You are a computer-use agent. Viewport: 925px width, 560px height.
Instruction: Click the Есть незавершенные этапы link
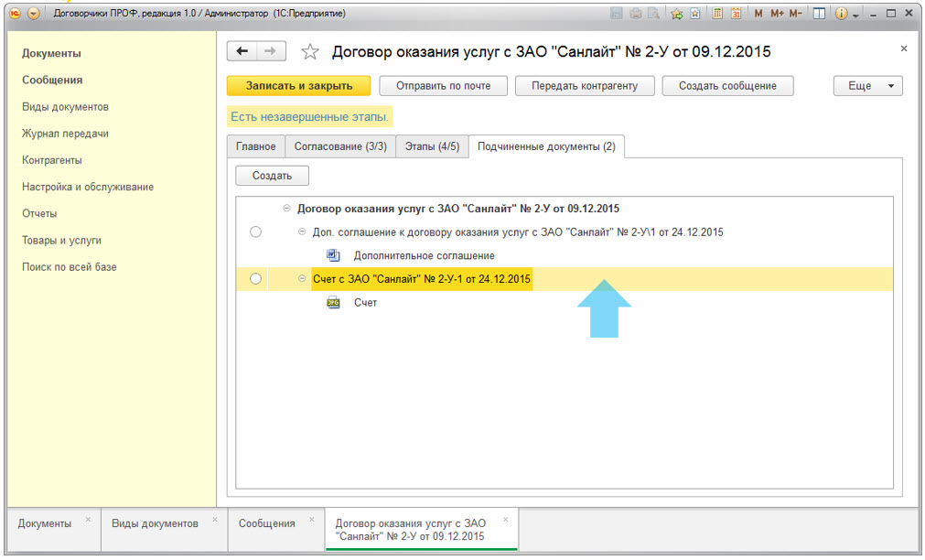[x=310, y=117]
